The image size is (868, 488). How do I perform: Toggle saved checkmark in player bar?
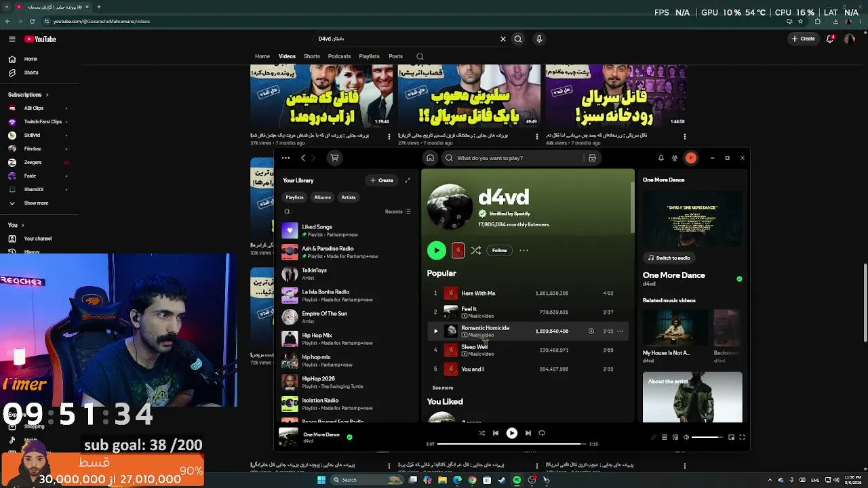[x=350, y=437]
